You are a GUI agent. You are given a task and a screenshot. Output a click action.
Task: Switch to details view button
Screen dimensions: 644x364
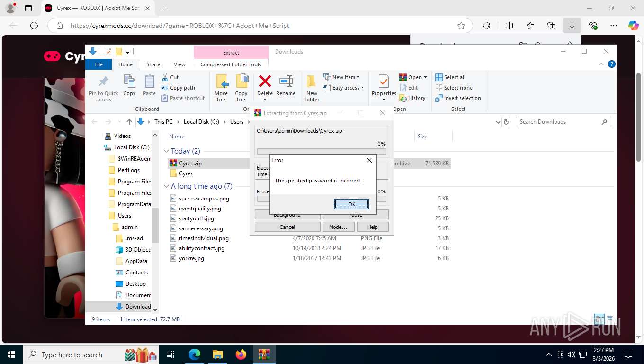pyautogui.click(x=599, y=319)
